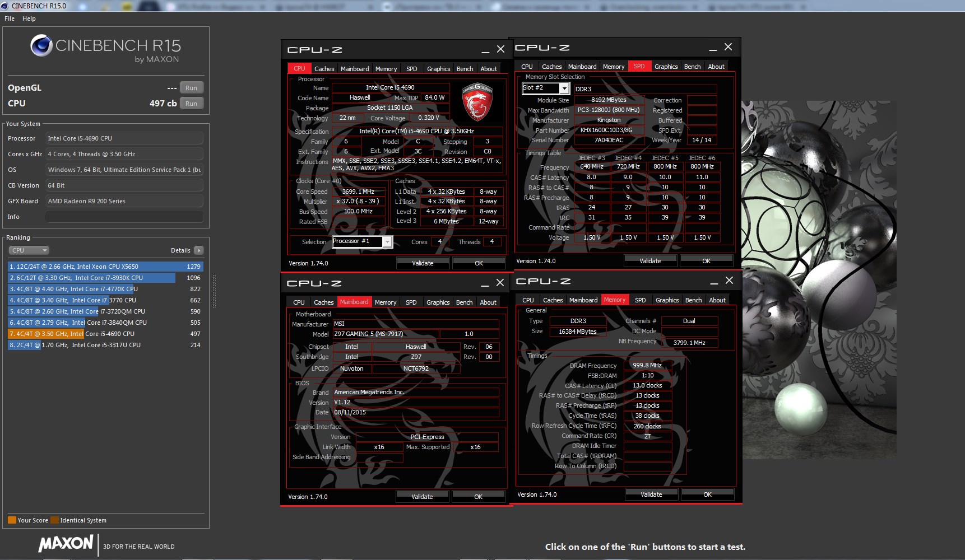Select ranking entry Intel Xeon CPU X5650
The width and height of the screenshot is (965, 560).
(105, 267)
